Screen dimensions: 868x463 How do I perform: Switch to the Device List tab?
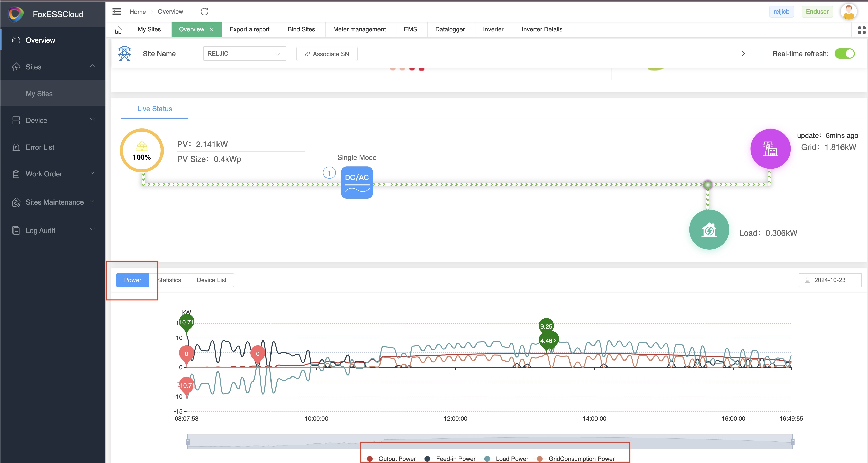(x=211, y=280)
